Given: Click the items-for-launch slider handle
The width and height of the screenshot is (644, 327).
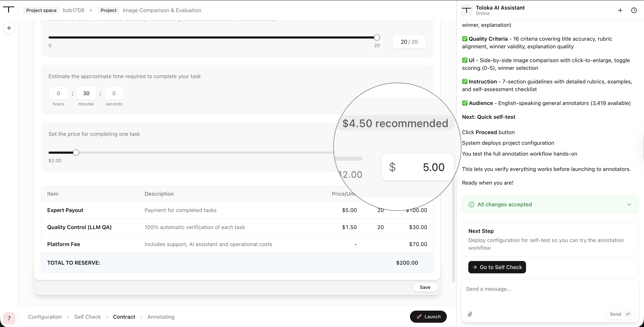Looking at the screenshot, I should 377,37.
